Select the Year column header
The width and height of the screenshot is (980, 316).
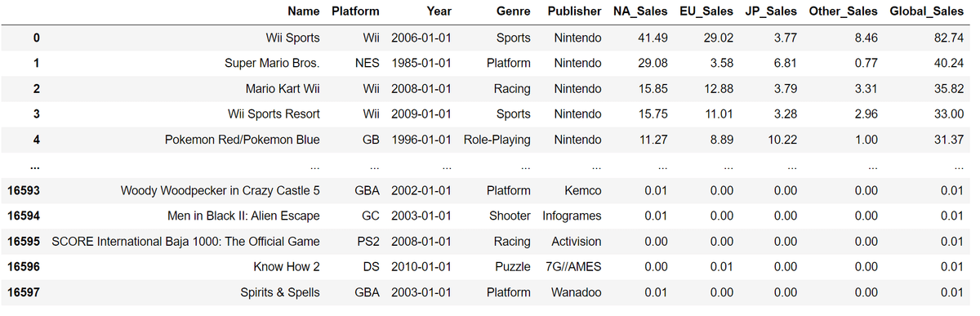[439, 11]
